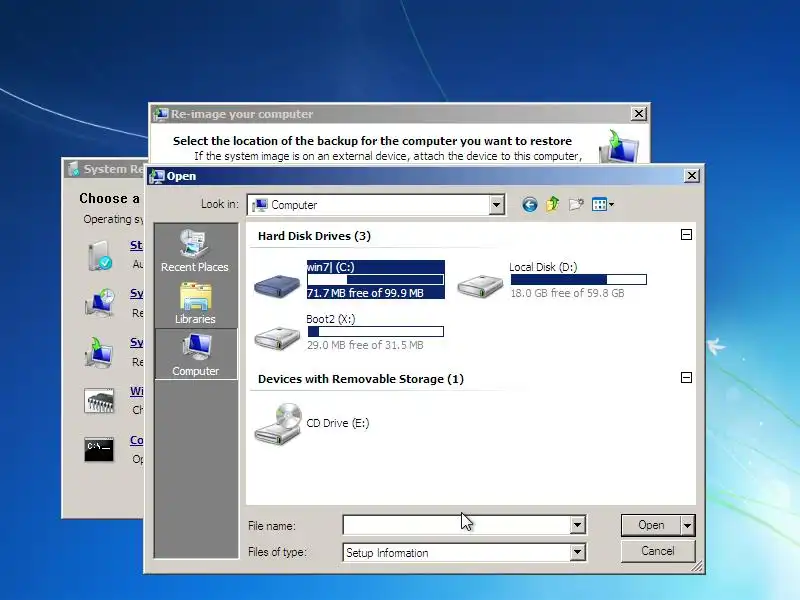Collapse the Hard Disk Drives group
The image size is (800, 600).
[x=686, y=235]
